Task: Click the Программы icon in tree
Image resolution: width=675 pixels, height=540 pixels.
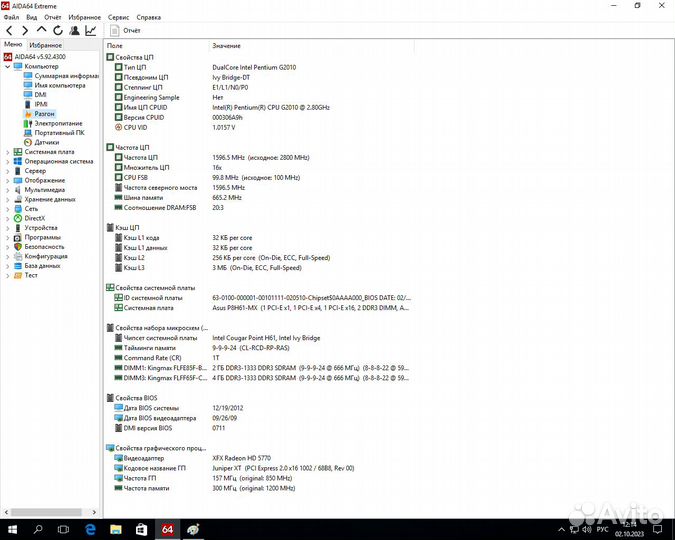Action: coord(18,237)
